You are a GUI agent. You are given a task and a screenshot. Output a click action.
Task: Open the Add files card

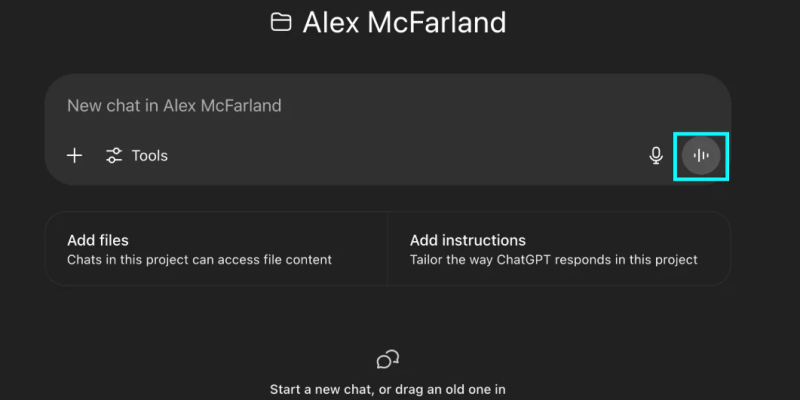(215, 249)
